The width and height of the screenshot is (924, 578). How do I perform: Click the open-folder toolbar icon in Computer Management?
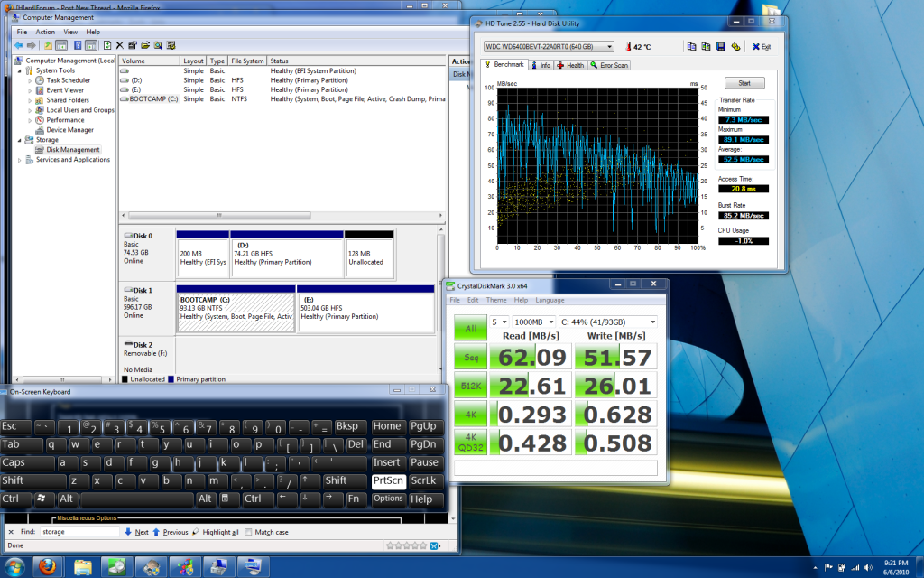145,45
